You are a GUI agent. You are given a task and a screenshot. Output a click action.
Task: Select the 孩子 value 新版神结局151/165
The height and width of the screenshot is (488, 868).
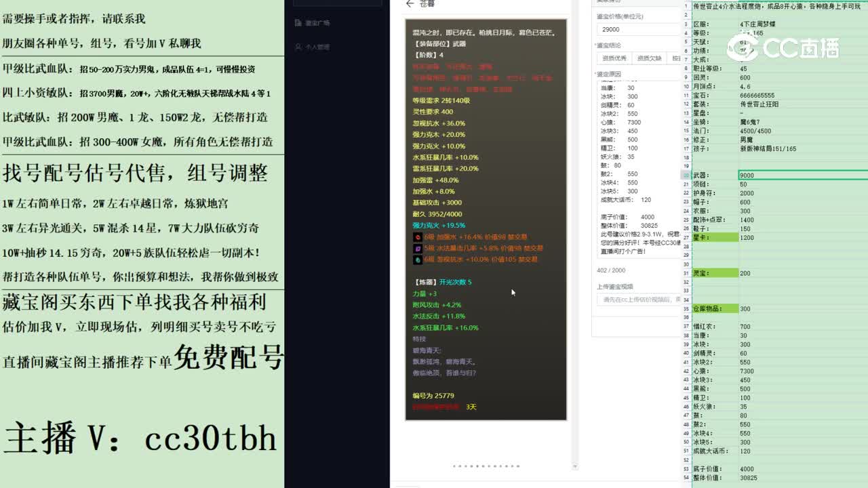click(x=768, y=148)
